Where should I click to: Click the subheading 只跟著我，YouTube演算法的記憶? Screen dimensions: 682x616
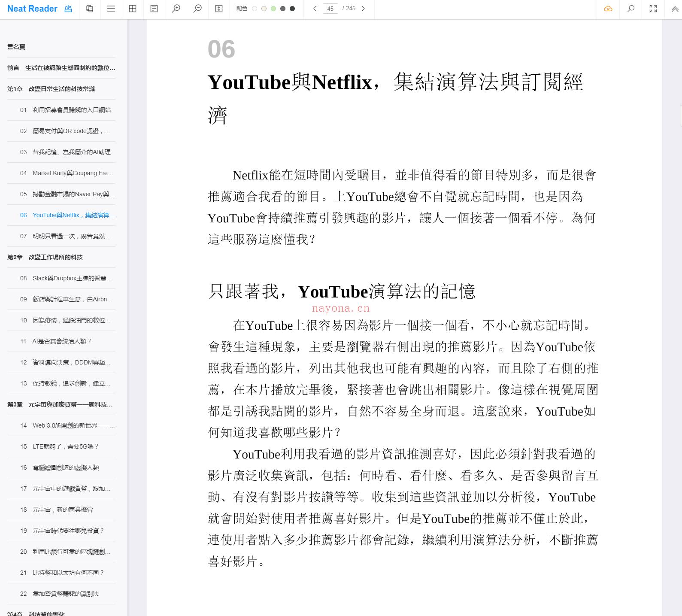[342, 291]
